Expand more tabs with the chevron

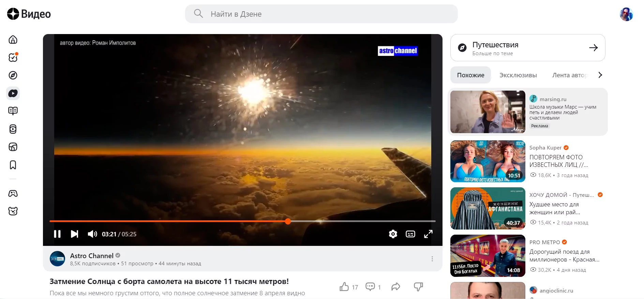coord(600,75)
